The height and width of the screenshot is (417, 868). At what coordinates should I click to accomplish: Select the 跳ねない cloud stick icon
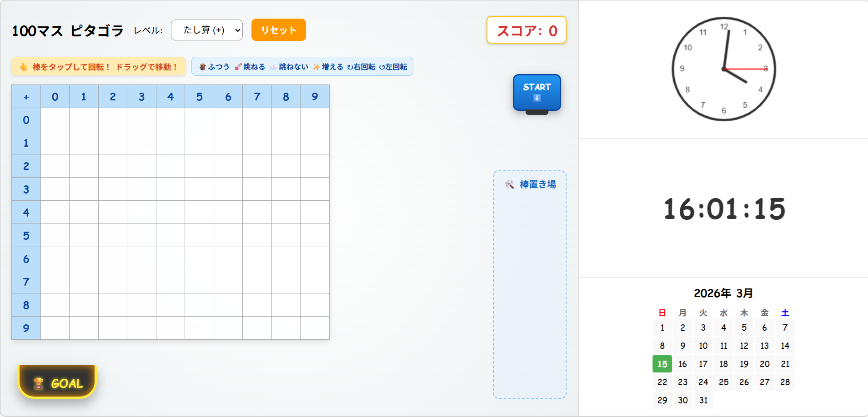pyautogui.click(x=273, y=66)
